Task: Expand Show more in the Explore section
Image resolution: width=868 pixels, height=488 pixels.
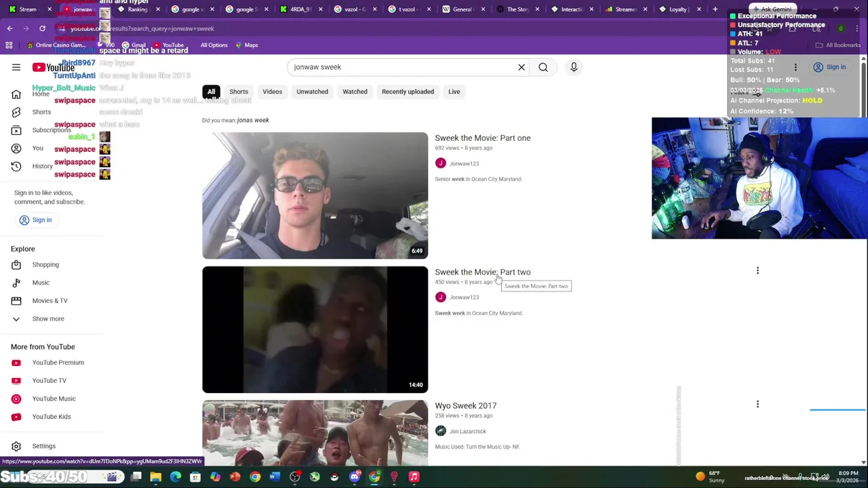Action: [x=48, y=319]
